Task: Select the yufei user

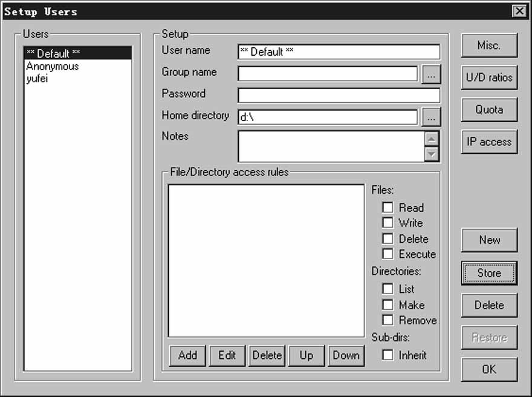Action: point(78,79)
